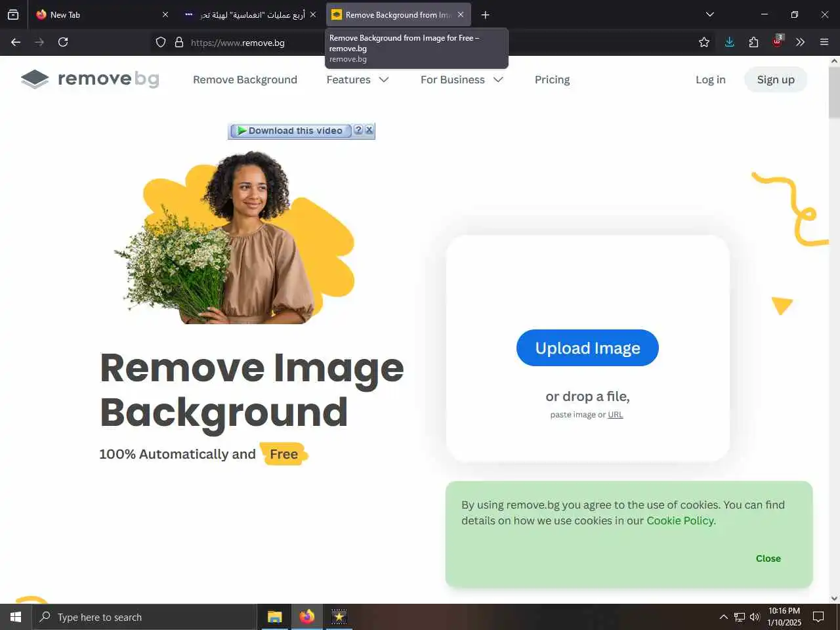
Task: Click the page vertical scrollbar thumb
Action: [x=834, y=92]
